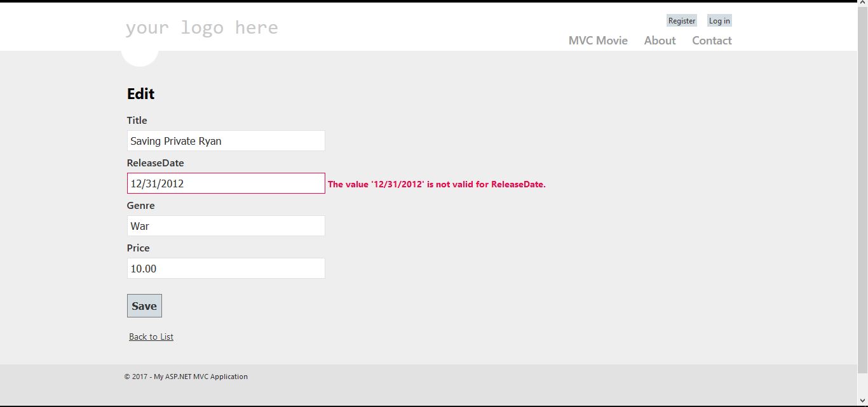Navigate to the MVC Movie menu item
The image size is (868, 407).
(x=597, y=41)
